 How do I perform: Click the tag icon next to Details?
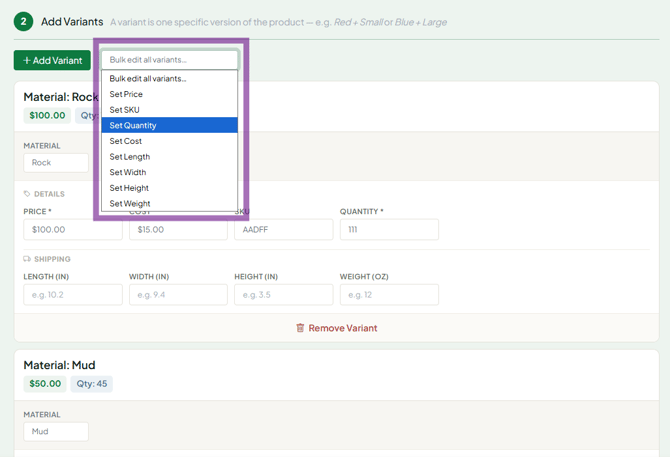pyautogui.click(x=27, y=194)
